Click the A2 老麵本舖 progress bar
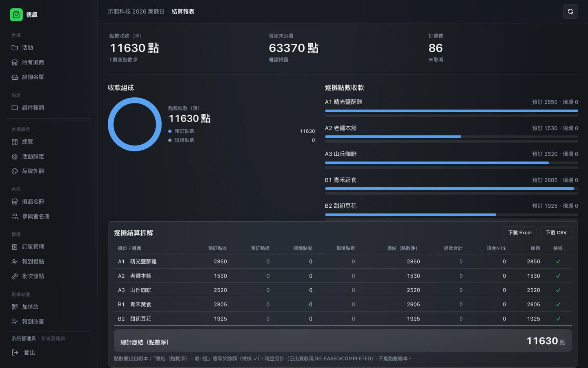588x368 pixels. [x=452, y=137]
